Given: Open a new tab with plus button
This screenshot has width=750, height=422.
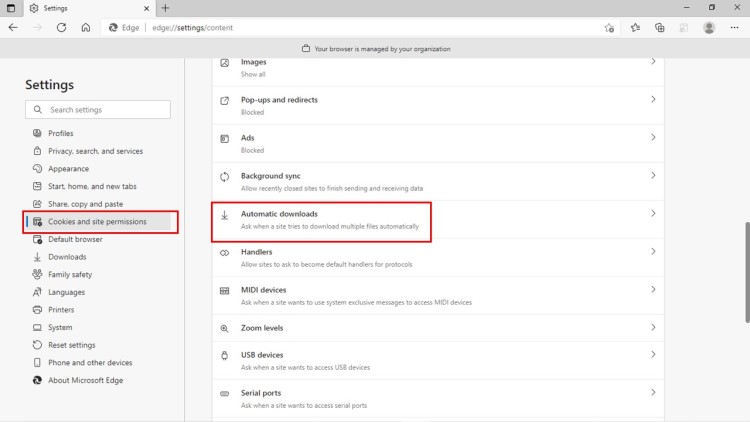Looking at the screenshot, I should tap(166, 7).
